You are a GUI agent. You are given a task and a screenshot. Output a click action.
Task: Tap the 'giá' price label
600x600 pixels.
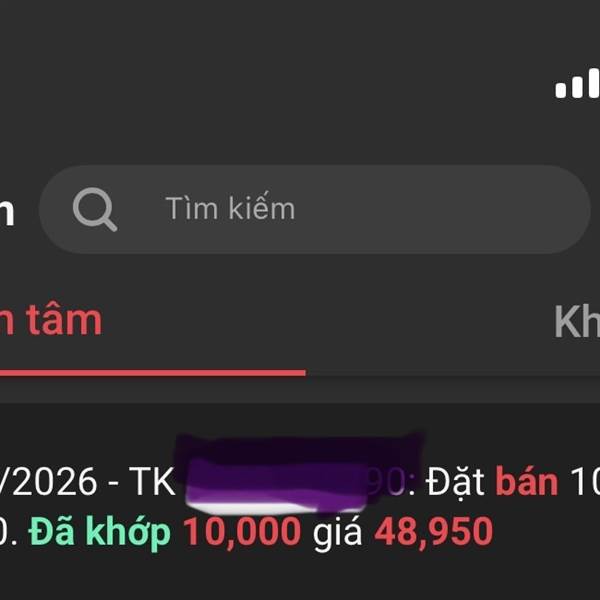pyautogui.click(x=337, y=534)
